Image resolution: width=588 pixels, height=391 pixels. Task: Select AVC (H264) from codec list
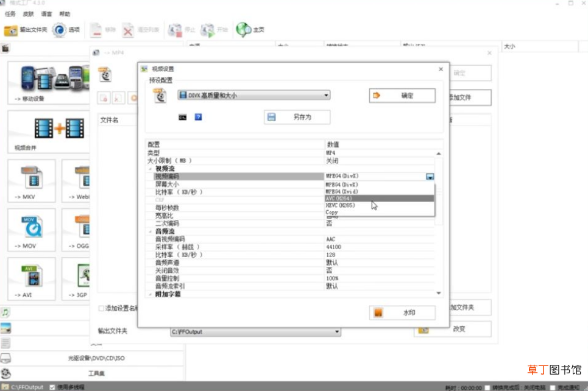pyautogui.click(x=379, y=199)
